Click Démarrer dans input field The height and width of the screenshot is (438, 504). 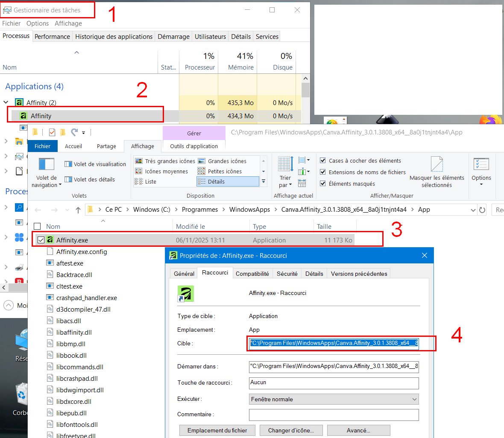(x=334, y=366)
